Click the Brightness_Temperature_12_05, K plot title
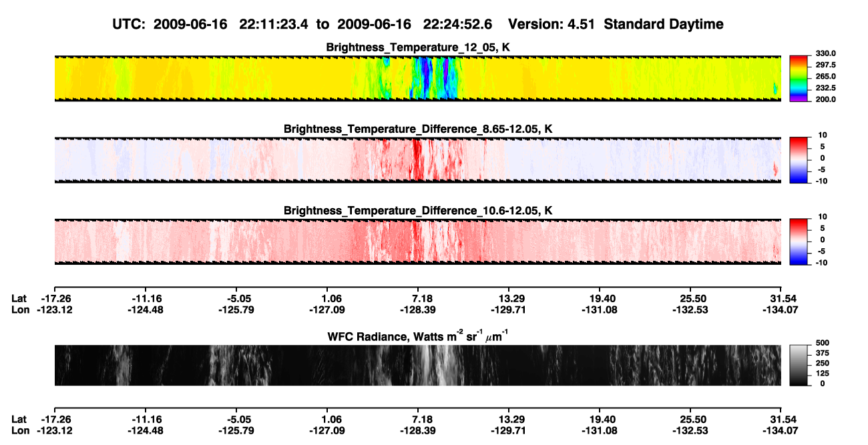Image resolution: width=868 pixels, height=445 pixels. pos(418,47)
